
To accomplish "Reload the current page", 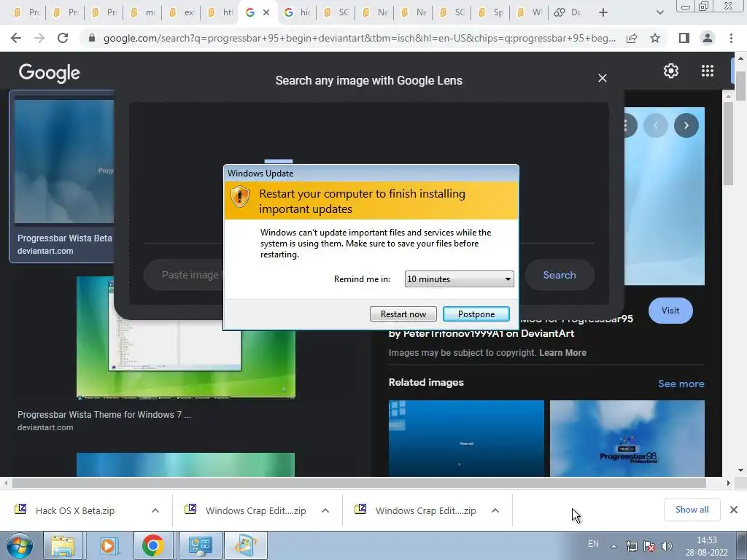I will pos(63,38).
